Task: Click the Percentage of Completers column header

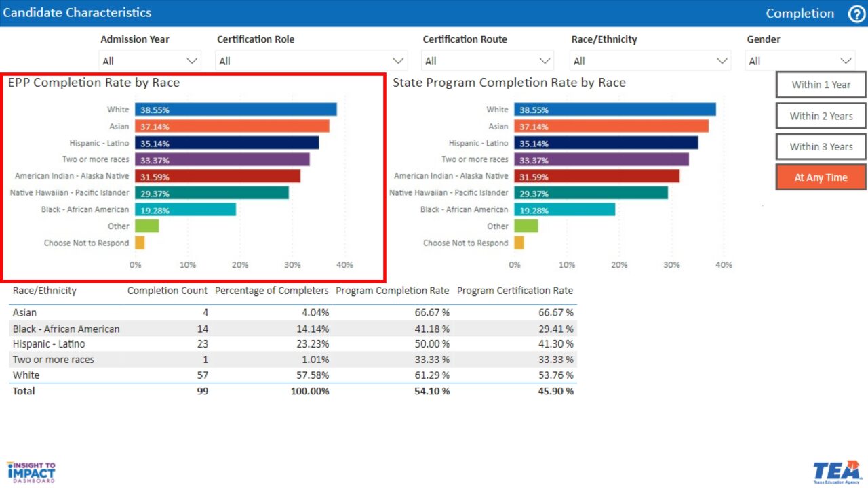Action: click(x=271, y=291)
